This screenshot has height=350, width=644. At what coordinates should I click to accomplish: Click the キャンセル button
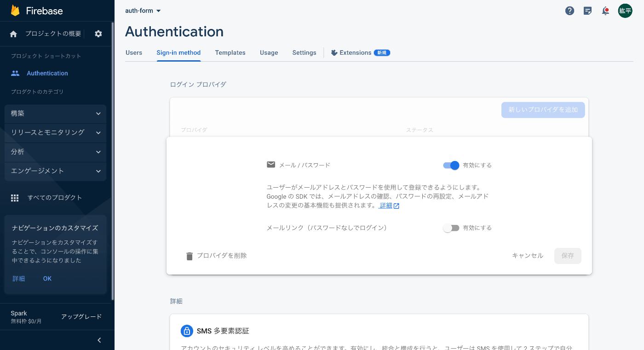coord(528,256)
